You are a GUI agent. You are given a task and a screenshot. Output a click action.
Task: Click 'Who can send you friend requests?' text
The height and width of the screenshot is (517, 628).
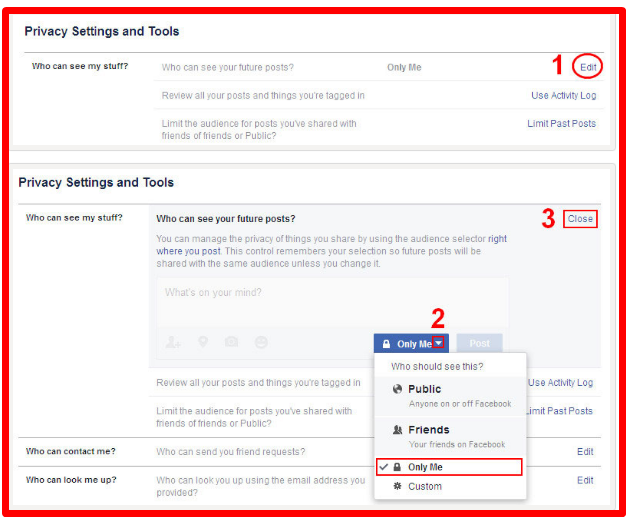click(231, 452)
